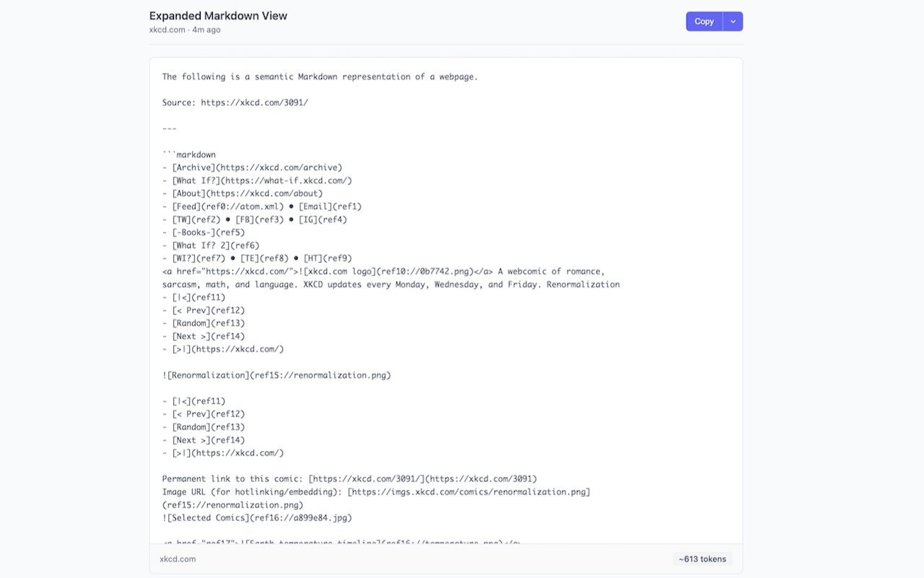This screenshot has width=924, height=578.
Task: Click the '![Renormalization](ref15://renormalization.png)' line
Action: (x=276, y=376)
